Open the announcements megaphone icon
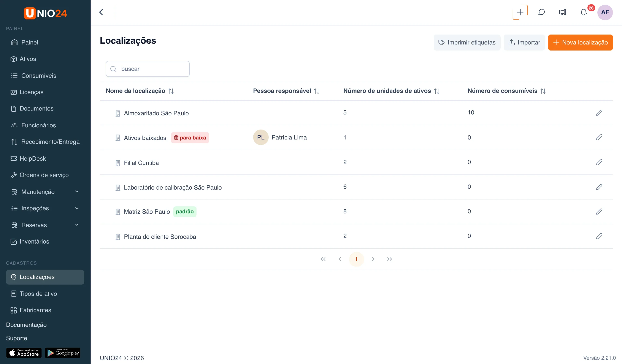 click(563, 12)
